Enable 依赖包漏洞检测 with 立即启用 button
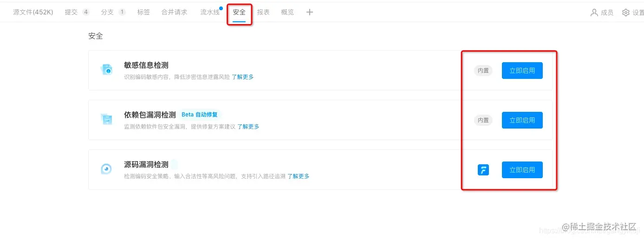 click(522, 120)
